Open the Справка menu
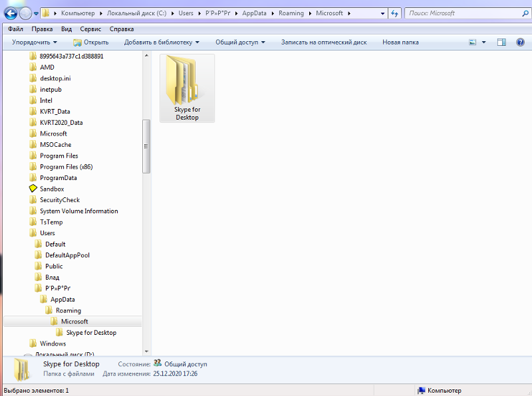Viewport: 532px width, 396px height. pos(122,29)
